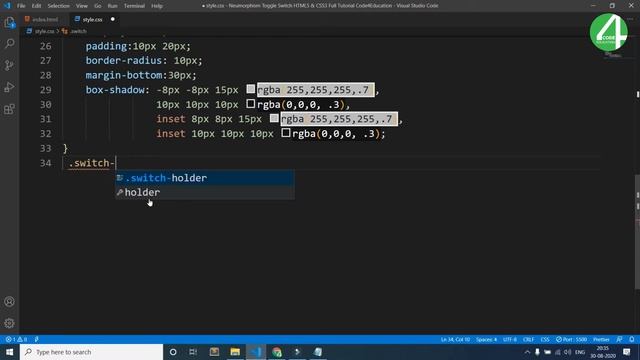Viewport: 640px width, 360px height.
Task: Open Task View on the taskbar
Action: click(193, 352)
